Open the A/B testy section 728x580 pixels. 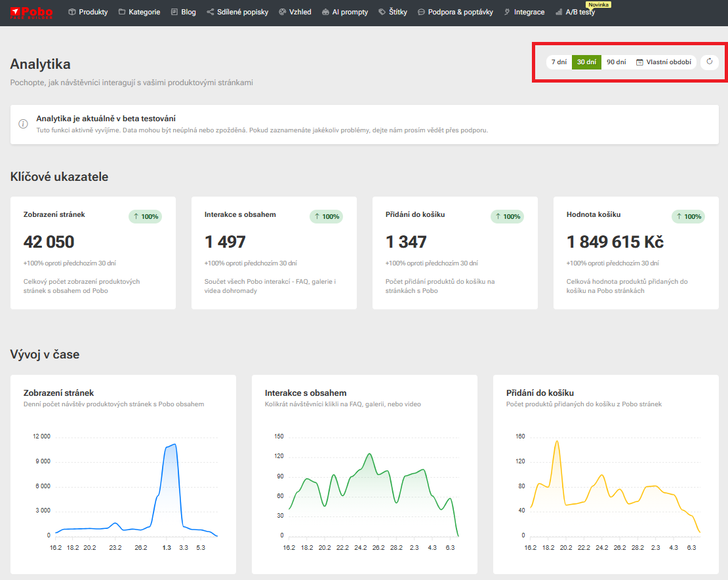click(575, 12)
